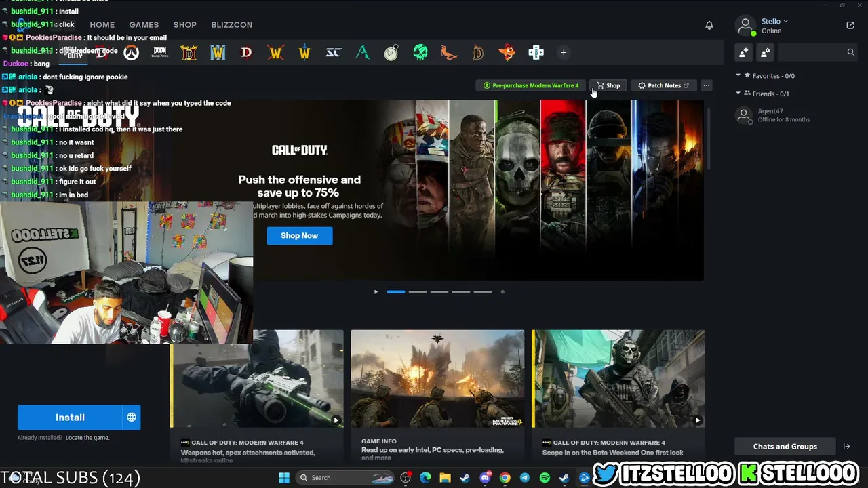This screenshot has width=868, height=488.
Task: Select the third carousel slide indicator
Action: [x=439, y=292]
